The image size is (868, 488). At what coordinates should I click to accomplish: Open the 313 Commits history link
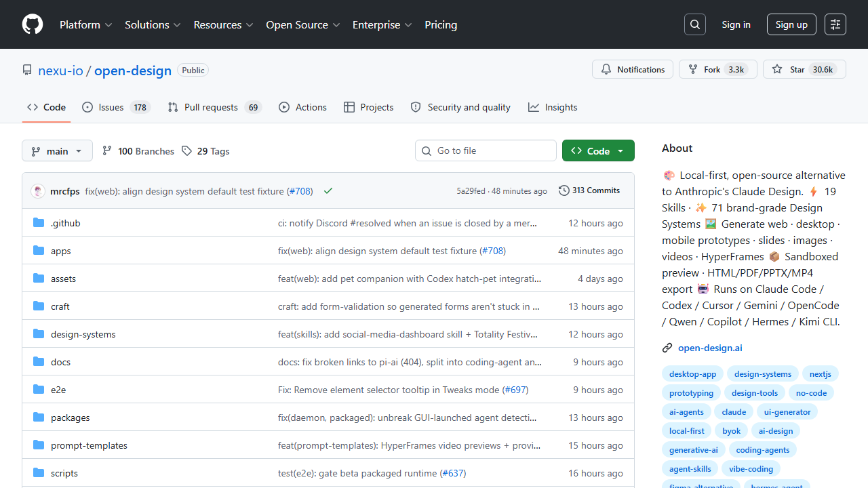589,190
